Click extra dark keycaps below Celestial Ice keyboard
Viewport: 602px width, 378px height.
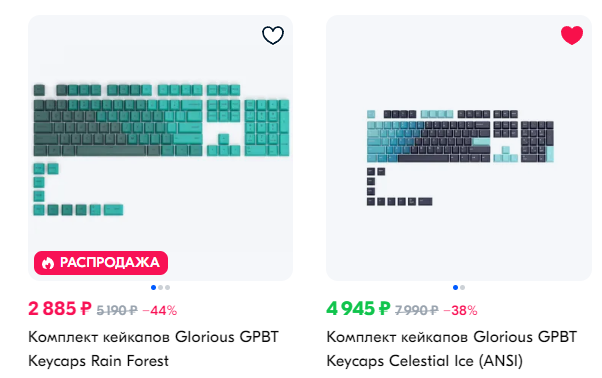pyautogui.click(x=399, y=187)
